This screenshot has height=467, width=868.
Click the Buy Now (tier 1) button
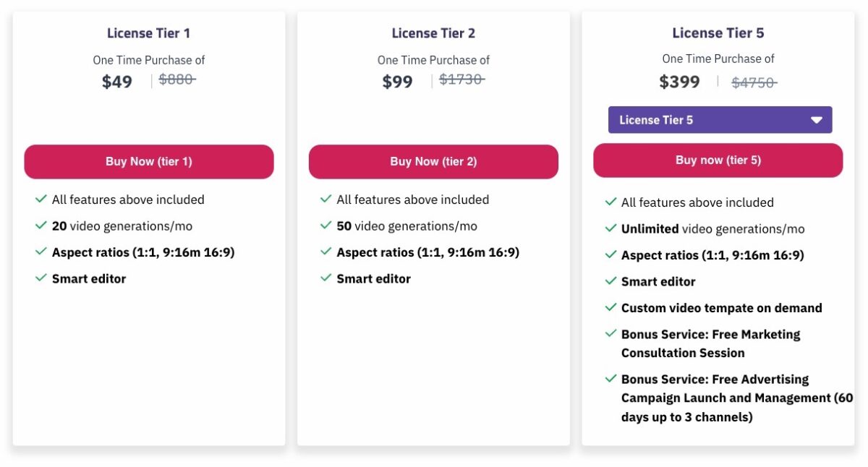click(x=149, y=162)
